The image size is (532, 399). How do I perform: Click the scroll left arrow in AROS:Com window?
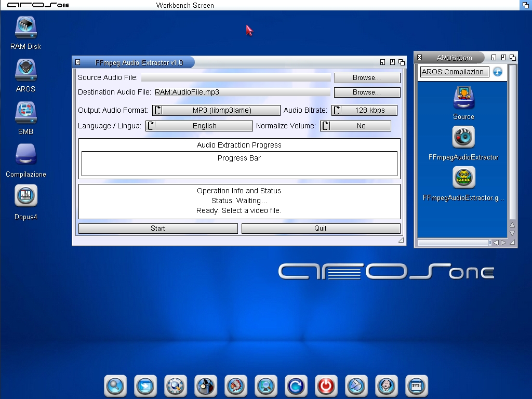[x=496, y=243]
